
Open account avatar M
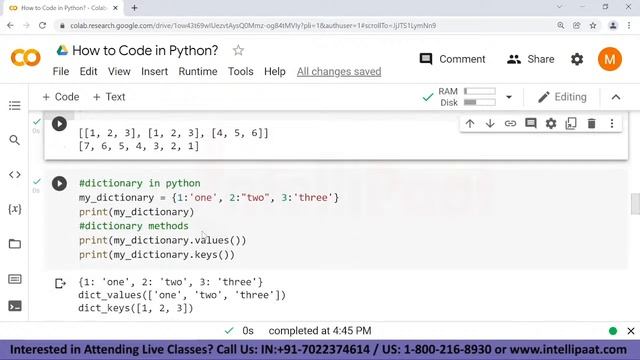pyautogui.click(x=610, y=59)
